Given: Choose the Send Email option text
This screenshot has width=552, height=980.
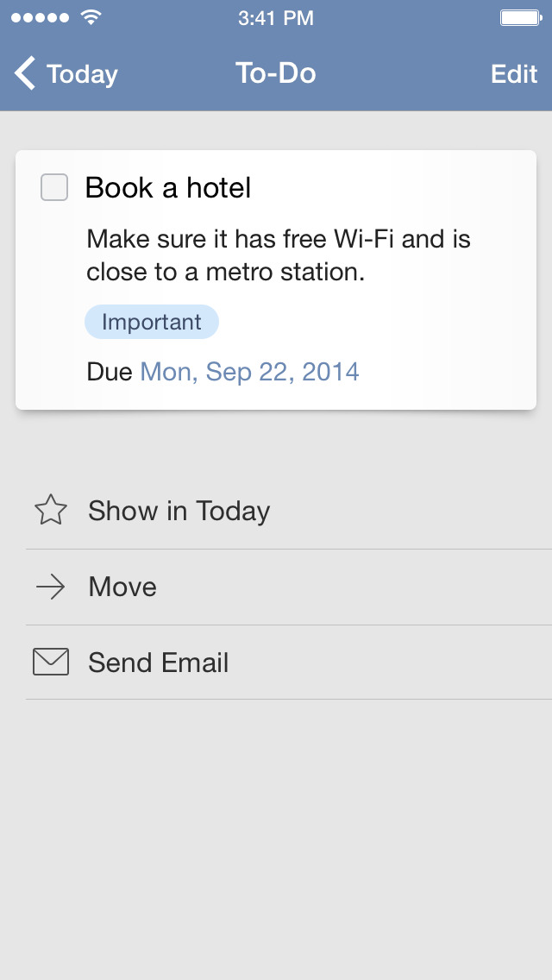Looking at the screenshot, I should tap(159, 663).
